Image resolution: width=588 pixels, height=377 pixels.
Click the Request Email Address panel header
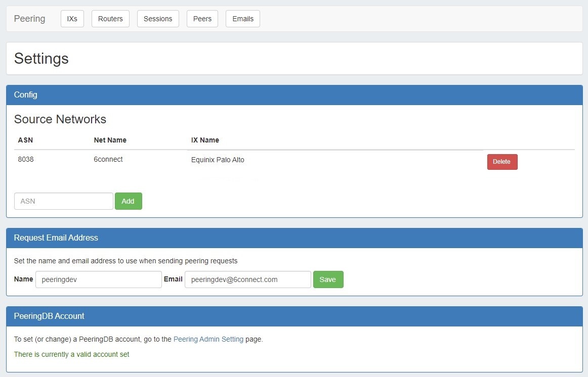[294, 238]
